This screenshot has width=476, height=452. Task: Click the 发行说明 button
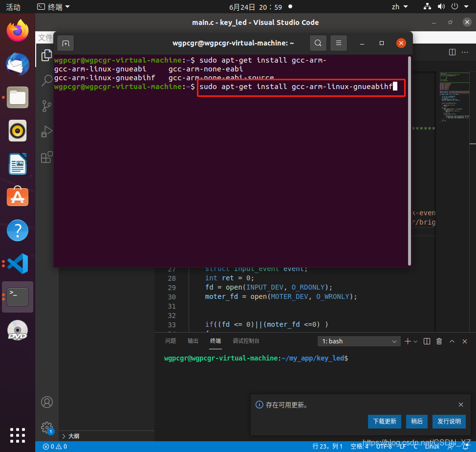click(449, 421)
